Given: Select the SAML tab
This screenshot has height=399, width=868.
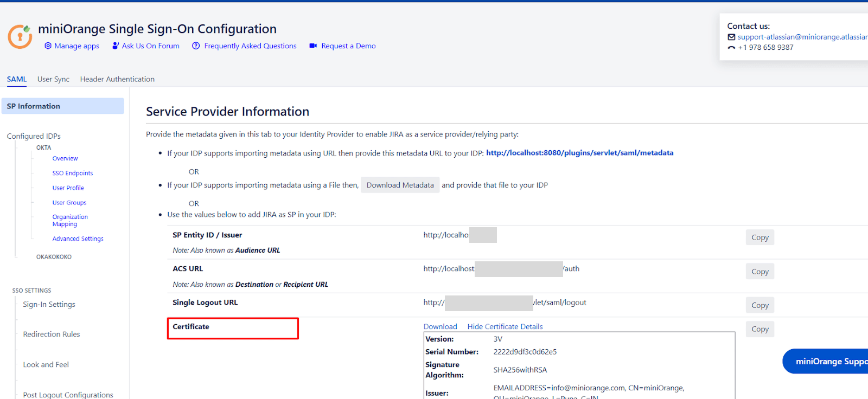Looking at the screenshot, I should pos(17,79).
